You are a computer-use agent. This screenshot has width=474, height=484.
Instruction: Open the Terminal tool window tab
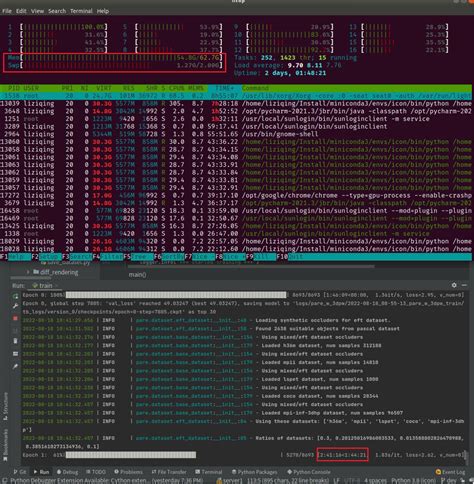(x=209, y=472)
